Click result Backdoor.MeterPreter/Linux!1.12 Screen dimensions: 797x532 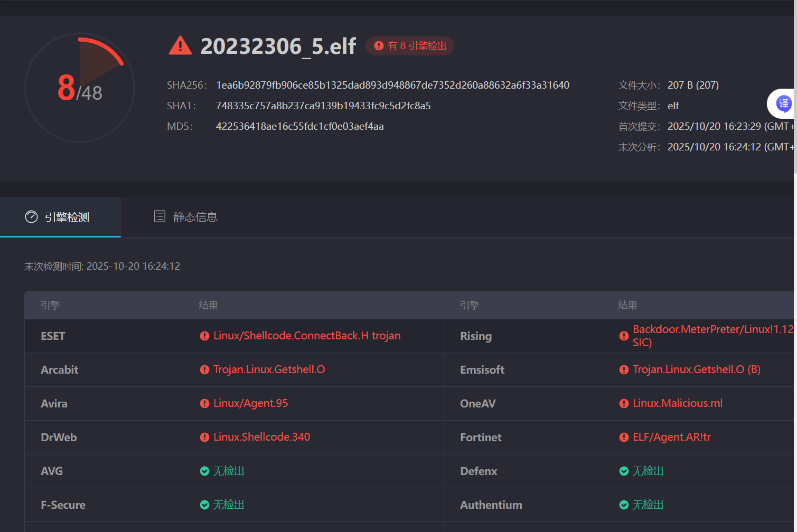(713, 336)
